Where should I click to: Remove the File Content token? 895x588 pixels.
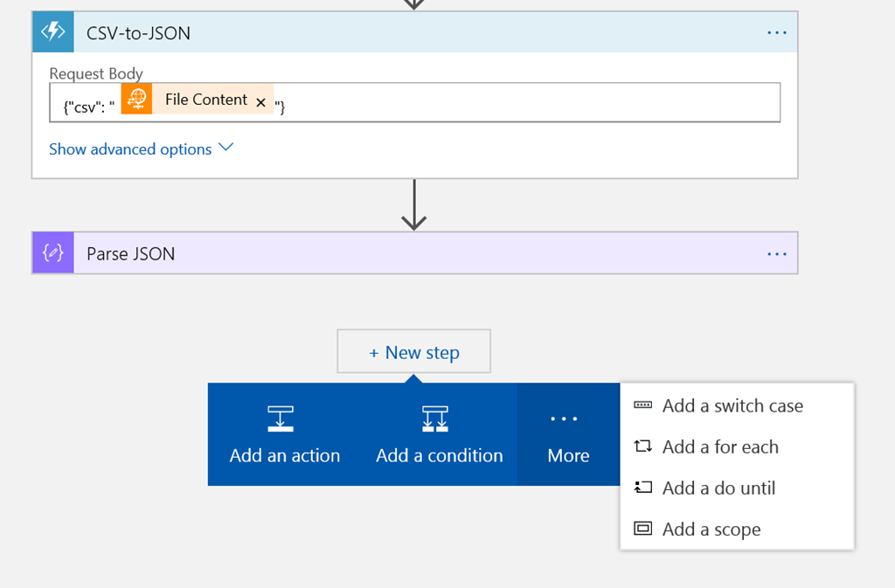(x=260, y=102)
